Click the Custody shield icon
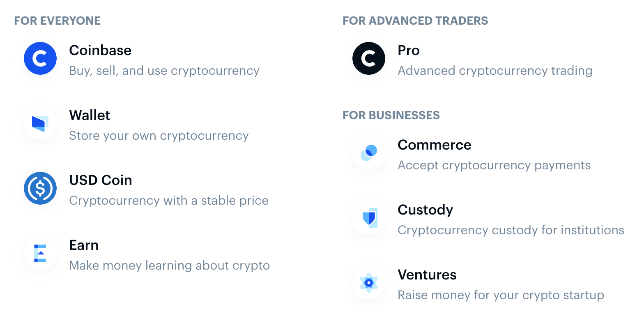The image size is (644, 314). tap(368, 217)
